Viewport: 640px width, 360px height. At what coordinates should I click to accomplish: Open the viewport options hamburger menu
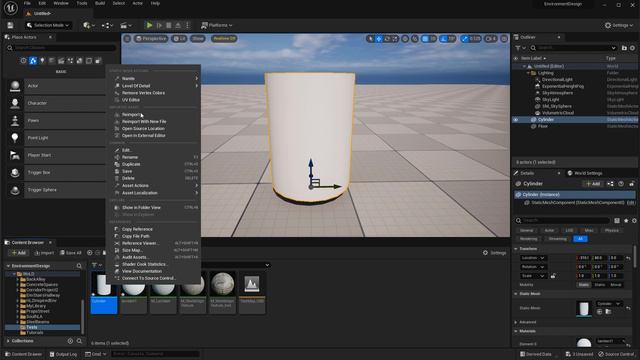coord(127,39)
